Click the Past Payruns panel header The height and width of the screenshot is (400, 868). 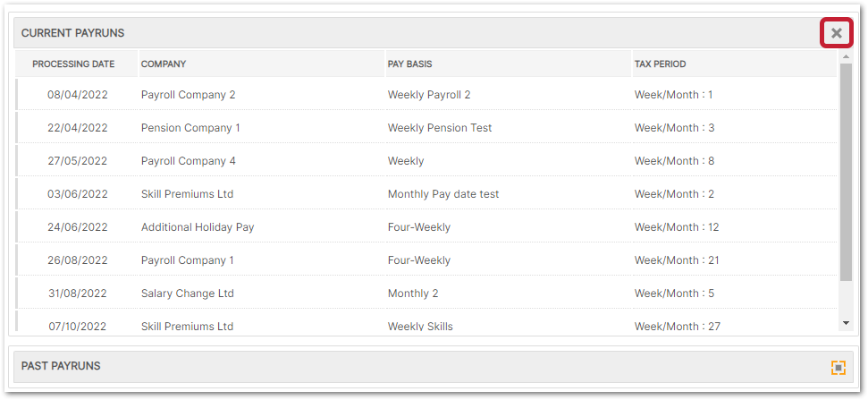(x=61, y=366)
